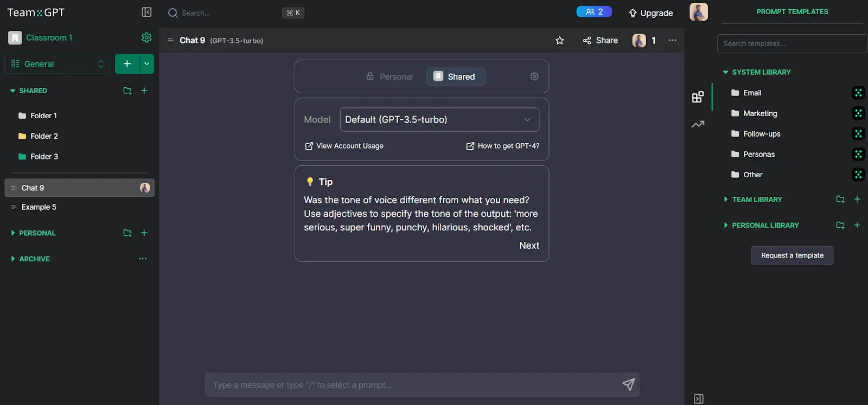Click Classroom 1 workspace name
This screenshot has width=868, height=405.
49,37
